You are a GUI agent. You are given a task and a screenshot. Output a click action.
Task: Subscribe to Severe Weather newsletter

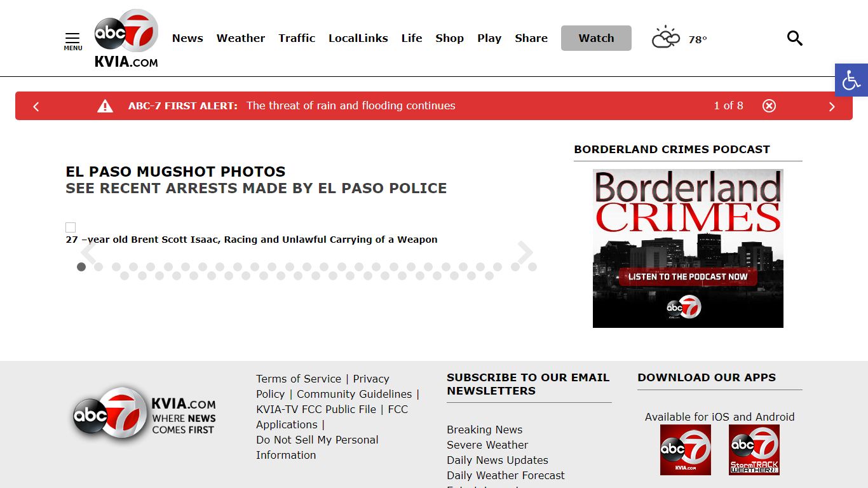click(x=487, y=445)
